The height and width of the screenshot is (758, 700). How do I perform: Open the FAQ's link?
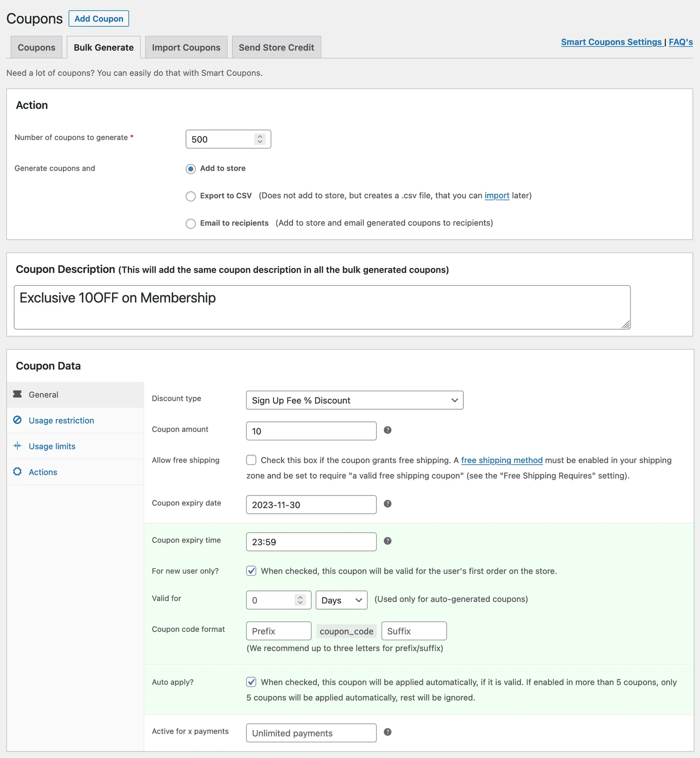point(681,42)
